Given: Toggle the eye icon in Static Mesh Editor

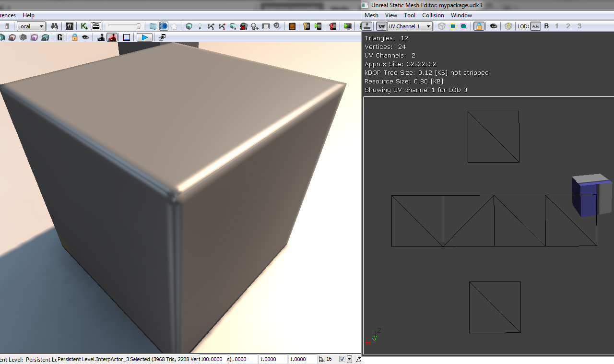Looking at the screenshot, I should point(493,26).
